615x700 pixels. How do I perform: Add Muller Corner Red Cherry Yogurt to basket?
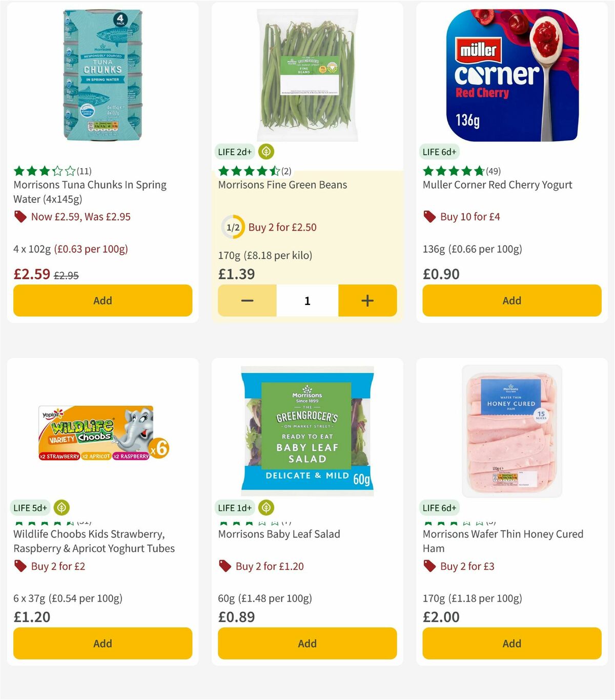pyautogui.click(x=511, y=301)
